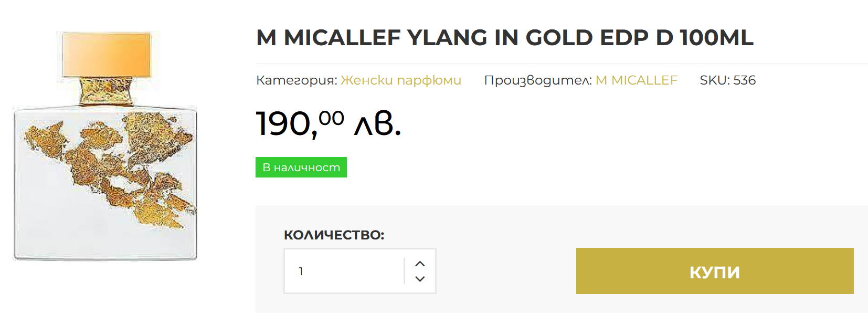Click the SKU: 536 text
Screen dimensions: 868x324
[x=727, y=80]
